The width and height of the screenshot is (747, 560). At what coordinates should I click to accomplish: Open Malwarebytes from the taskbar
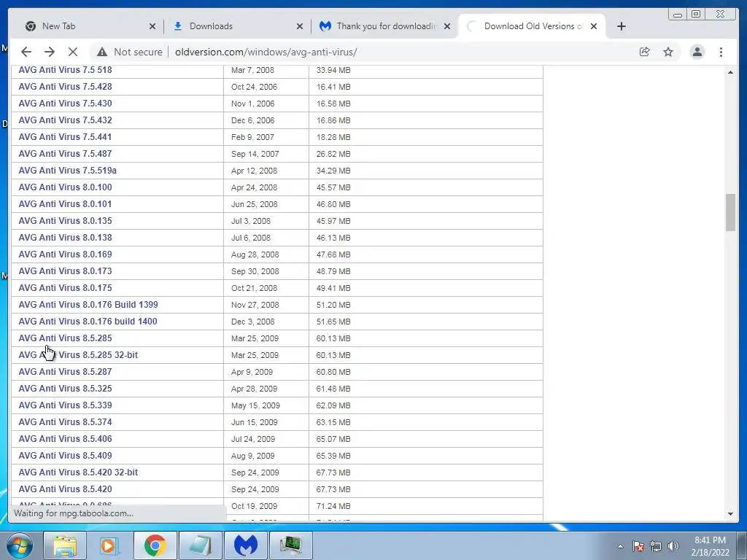point(245,545)
